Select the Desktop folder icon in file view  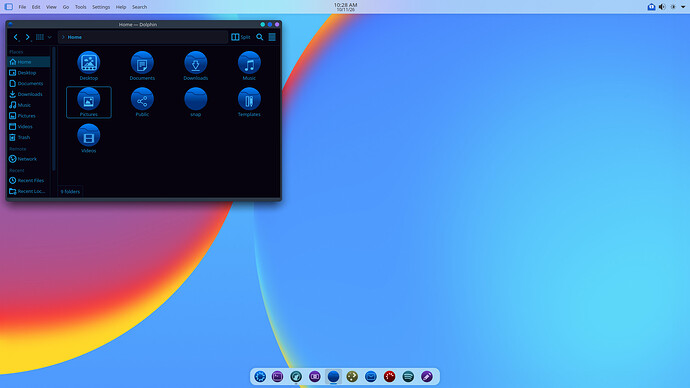(88, 62)
